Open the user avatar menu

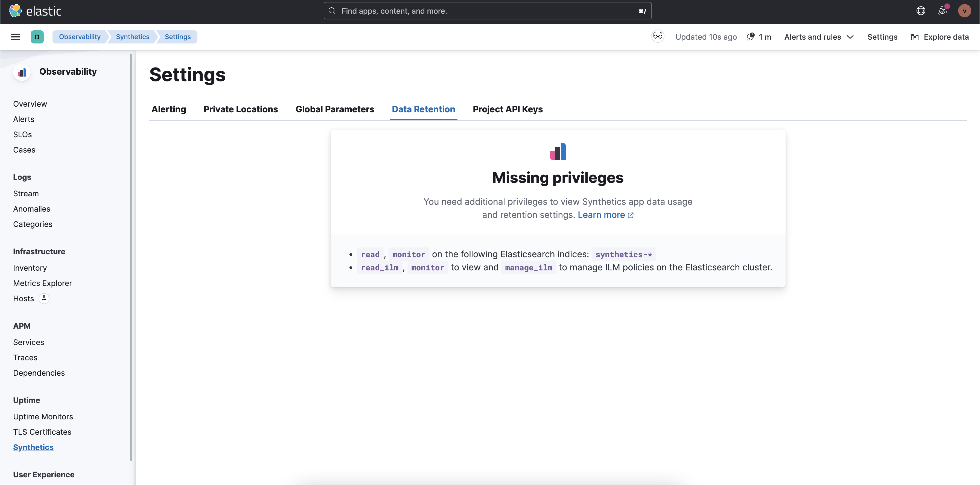pyautogui.click(x=964, y=11)
